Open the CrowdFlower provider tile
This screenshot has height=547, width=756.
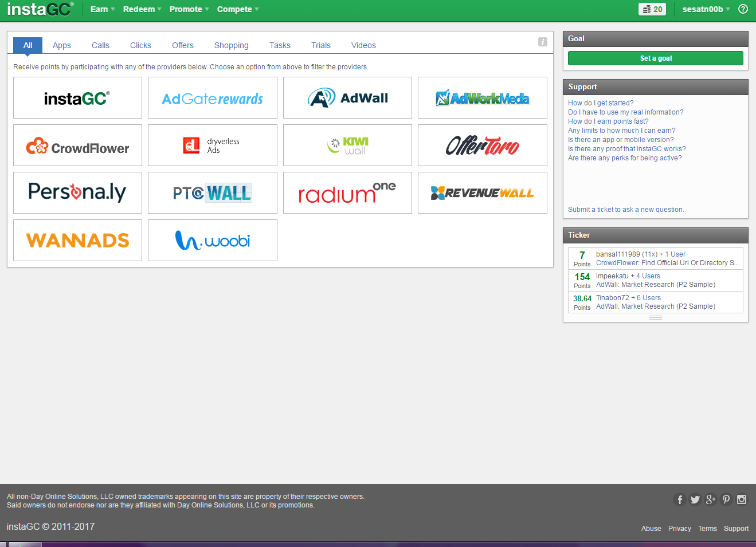(x=77, y=145)
